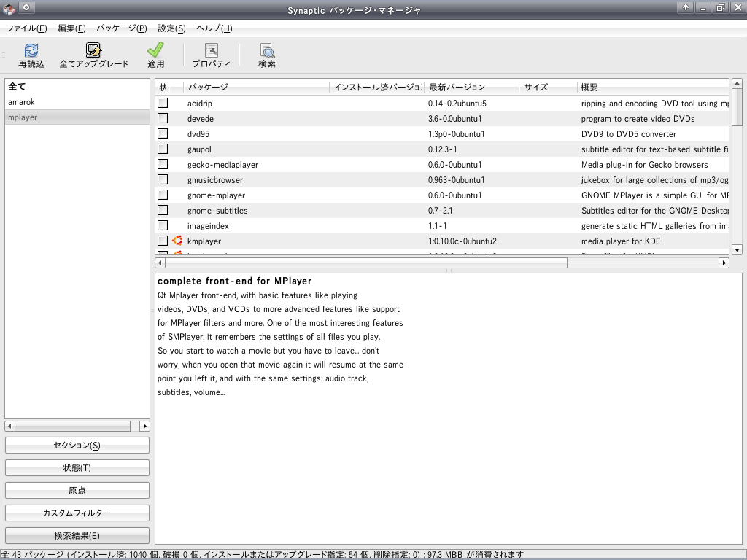The height and width of the screenshot is (560, 747).
Task: Select amarok in the search list
Action: [x=77, y=102]
